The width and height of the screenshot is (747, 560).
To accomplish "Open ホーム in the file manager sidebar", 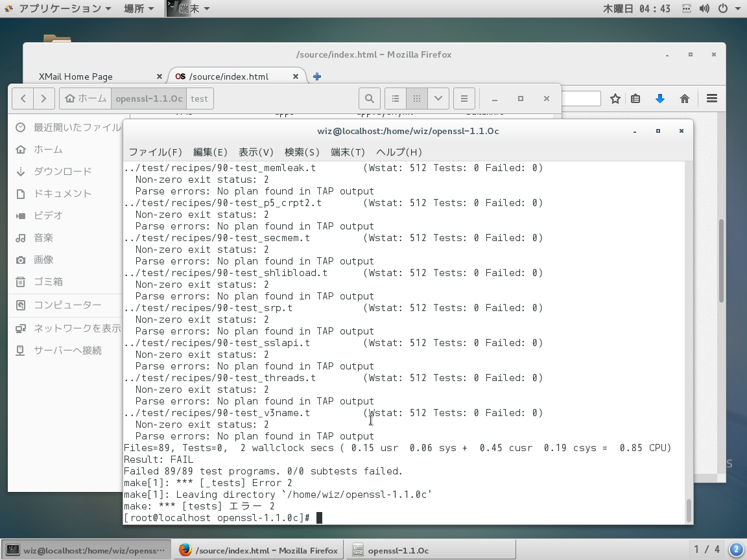I will pos(47,150).
